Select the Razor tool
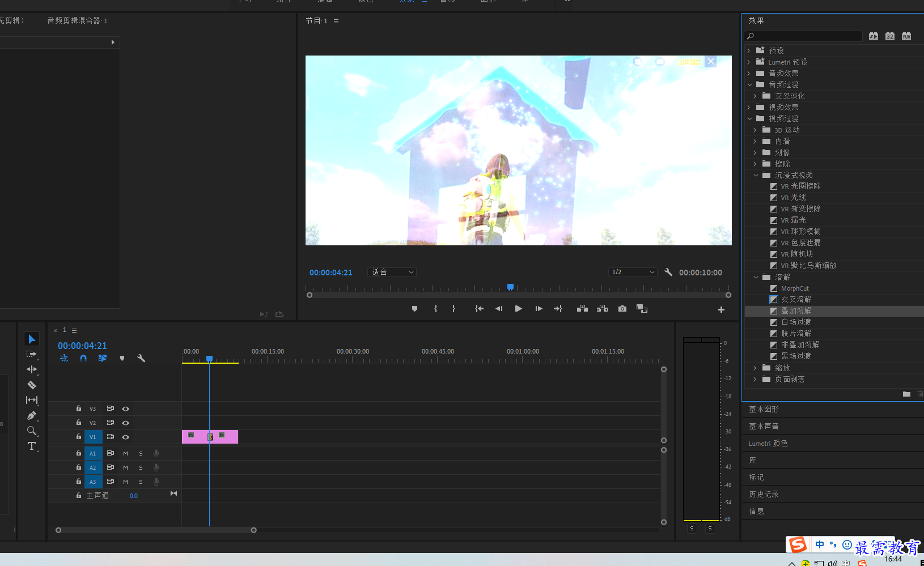Viewport: 924px width, 566px height. [x=32, y=385]
